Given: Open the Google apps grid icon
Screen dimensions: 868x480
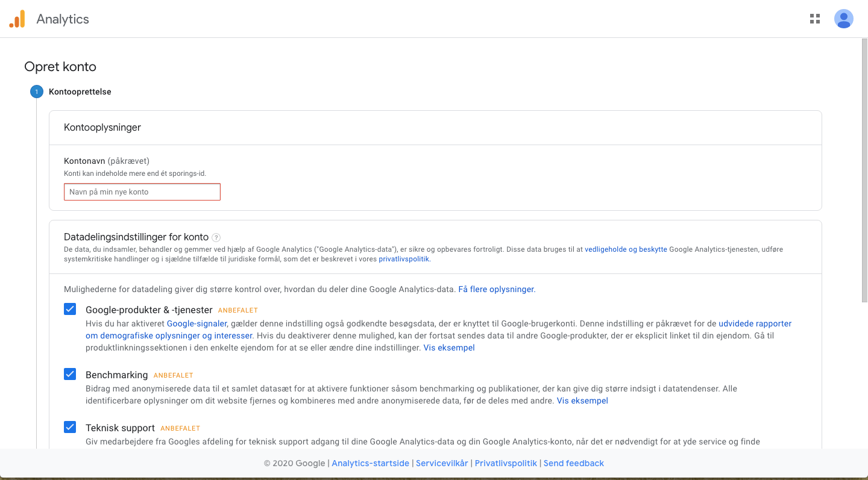Looking at the screenshot, I should [815, 19].
